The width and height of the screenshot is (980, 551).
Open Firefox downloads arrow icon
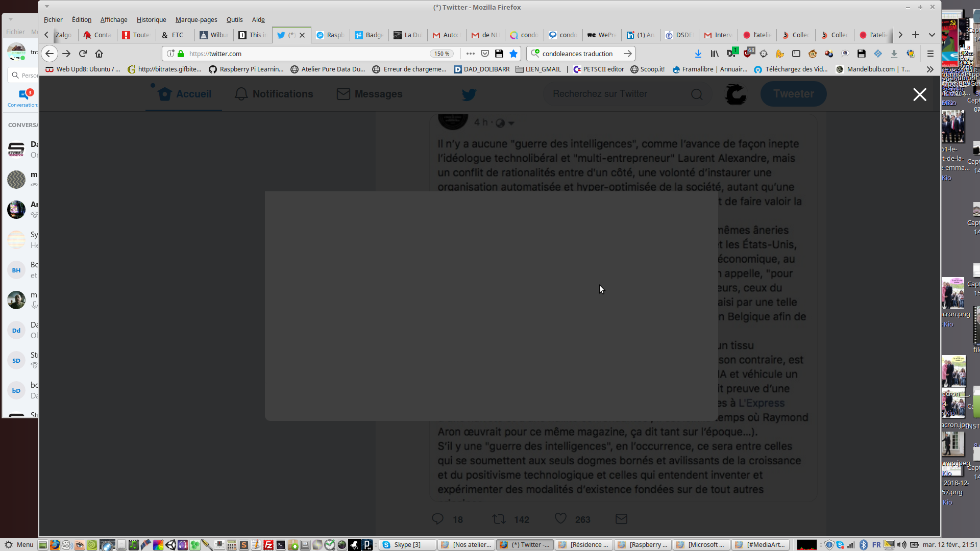click(698, 54)
